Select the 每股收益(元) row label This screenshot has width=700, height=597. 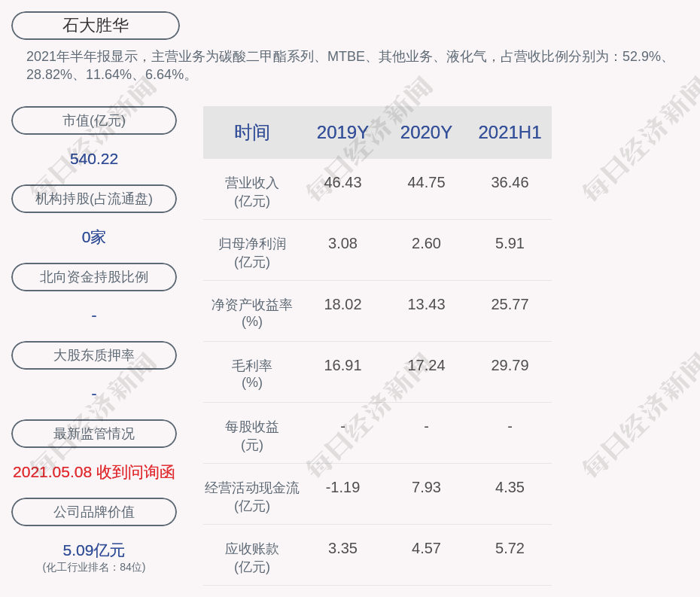[252, 436]
